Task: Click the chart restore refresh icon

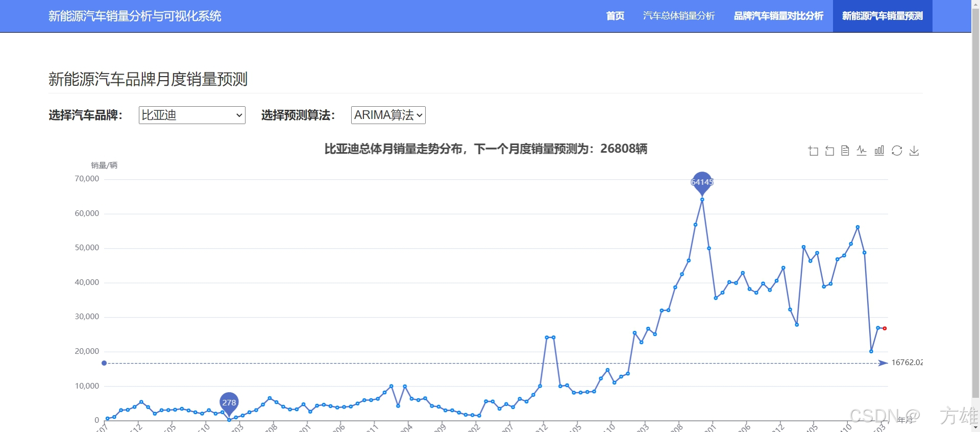Action: (897, 151)
